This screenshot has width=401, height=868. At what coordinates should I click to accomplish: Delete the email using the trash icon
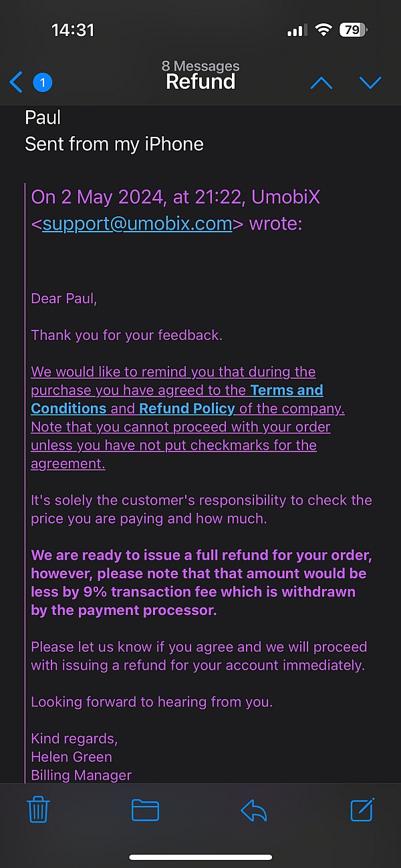click(38, 810)
